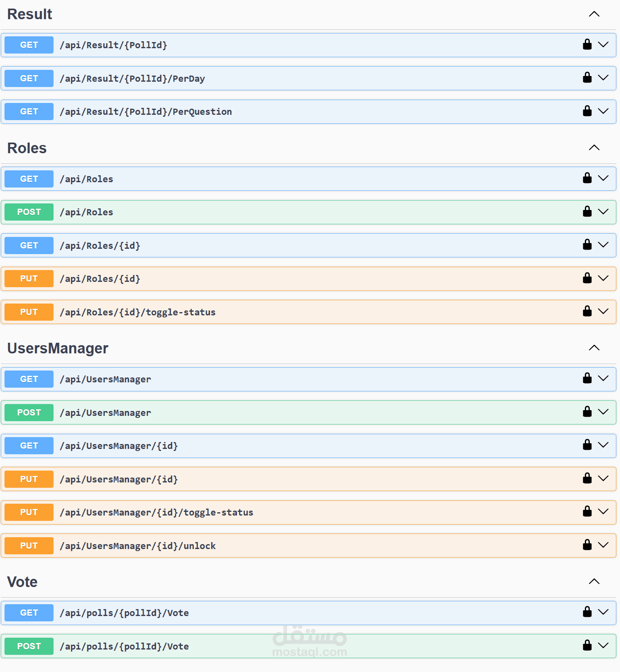The height and width of the screenshot is (672, 620).
Task: Expand GET /api/Result/{PollId}/PerDay with its down arrow
Action: pos(603,77)
